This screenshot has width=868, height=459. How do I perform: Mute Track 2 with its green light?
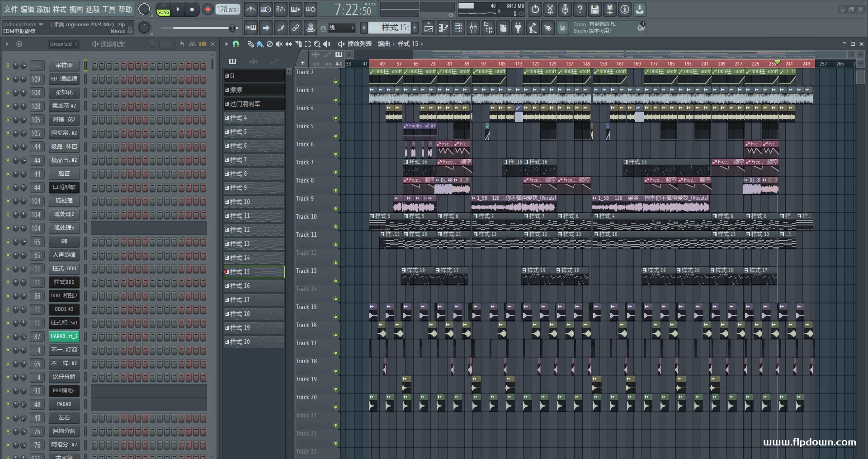click(x=335, y=82)
